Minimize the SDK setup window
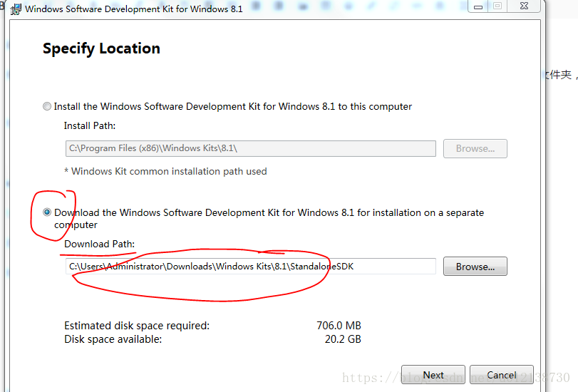This screenshot has width=578, height=392. click(478, 6)
